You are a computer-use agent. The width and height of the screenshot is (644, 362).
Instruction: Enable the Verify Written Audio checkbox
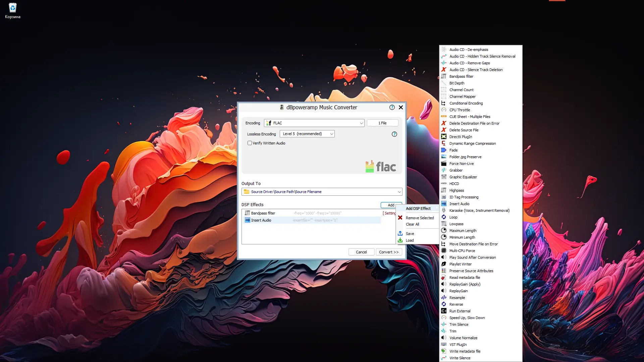(x=250, y=143)
